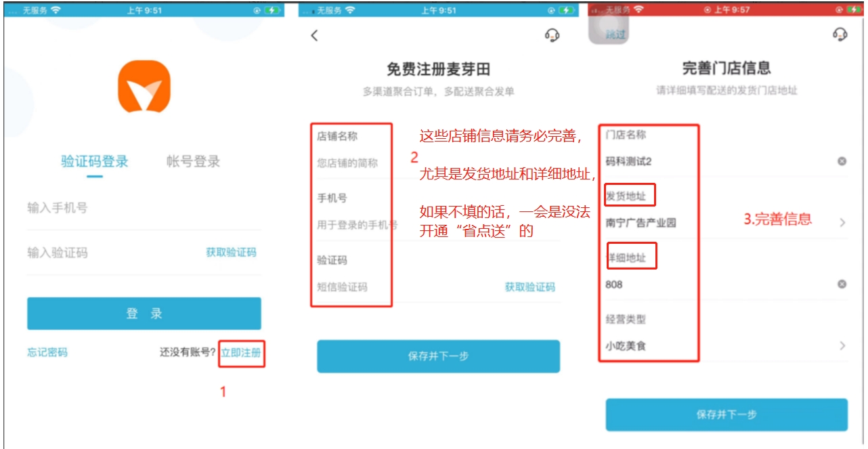
Task: Open customer service headset on store info screen
Action: (840, 35)
